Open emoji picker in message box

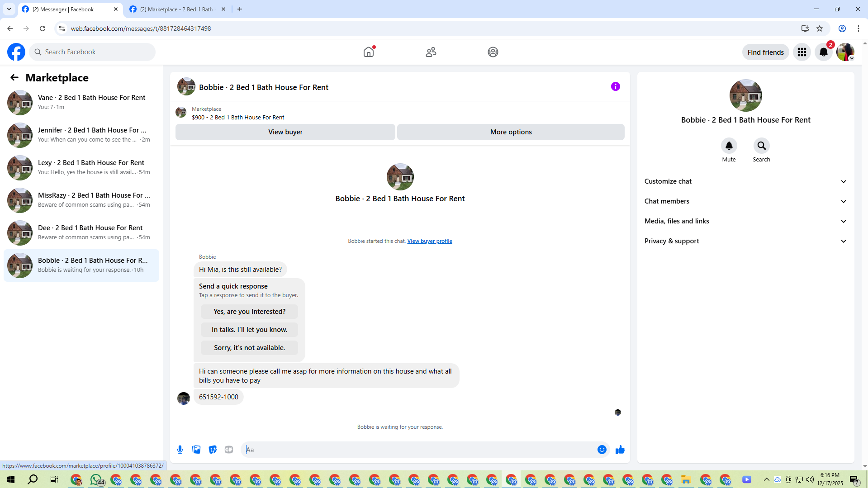click(x=602, y=450)
